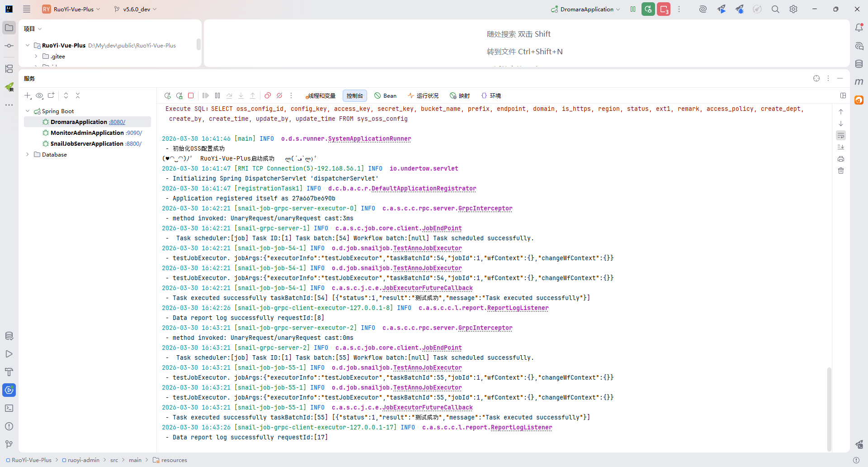Open DromaraApplication run configuration dropdown
This screenshot has height=467, width=868.
point(586,9)
